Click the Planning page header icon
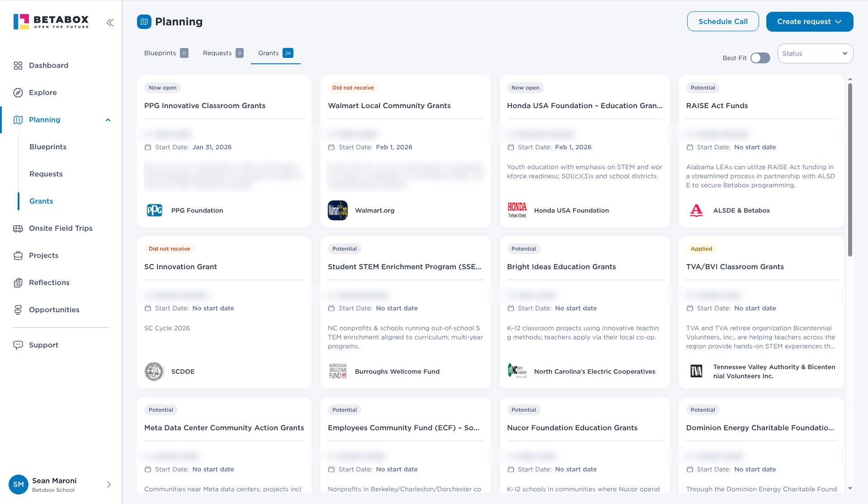This screenshot has width=868, height=504. tap(144, 22)
